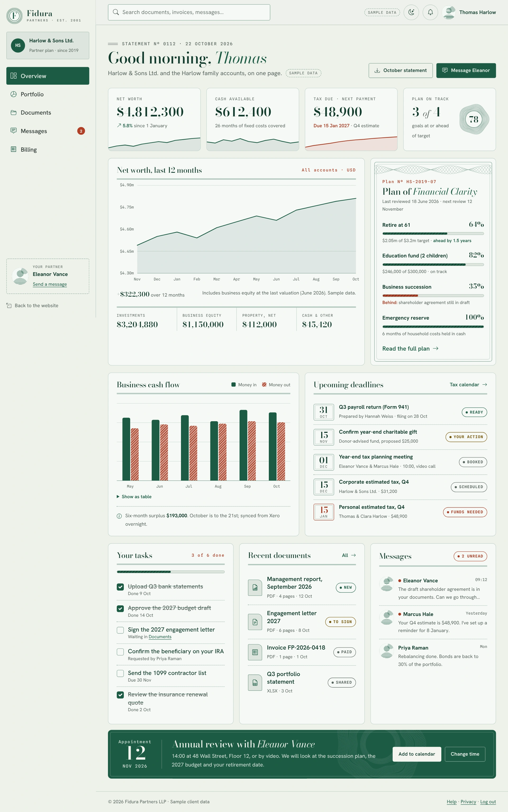Click Eleanor Vance's avatar in Messages list

(x=387, y=584)
